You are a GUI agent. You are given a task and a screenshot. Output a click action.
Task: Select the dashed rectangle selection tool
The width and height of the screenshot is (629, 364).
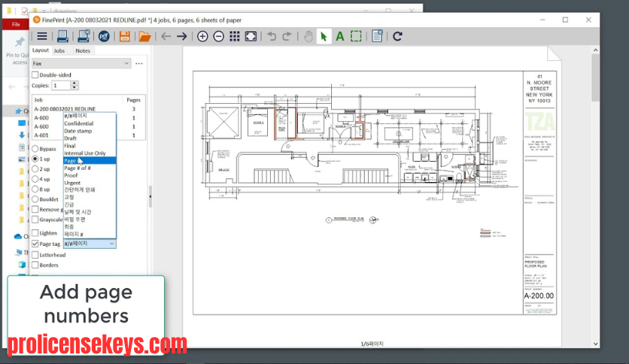(356, 37)
